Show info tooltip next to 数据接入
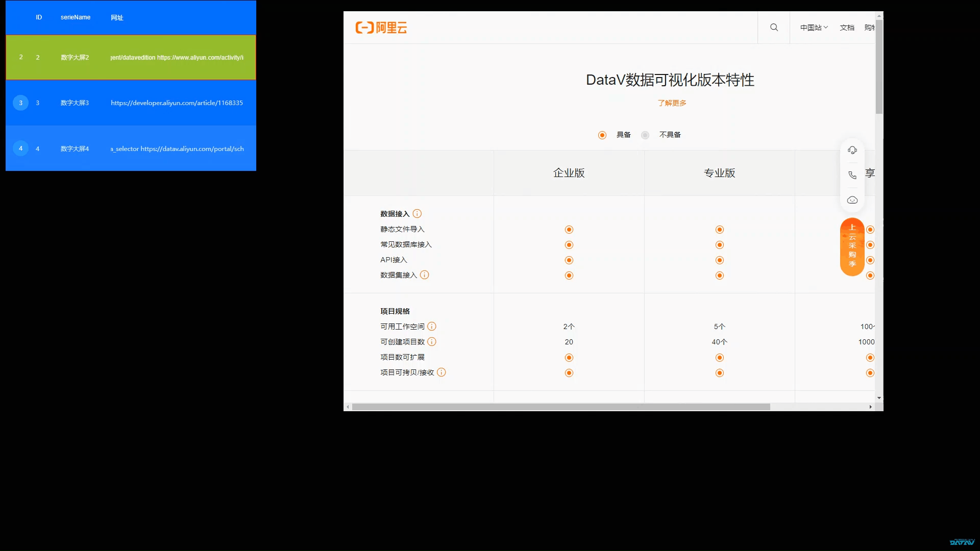 tap(417, 214)
